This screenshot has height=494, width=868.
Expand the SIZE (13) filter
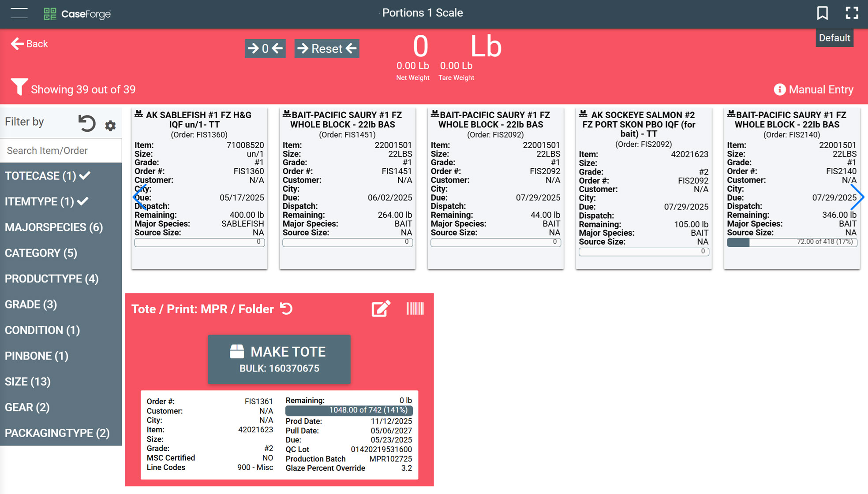tap(28, 382)
